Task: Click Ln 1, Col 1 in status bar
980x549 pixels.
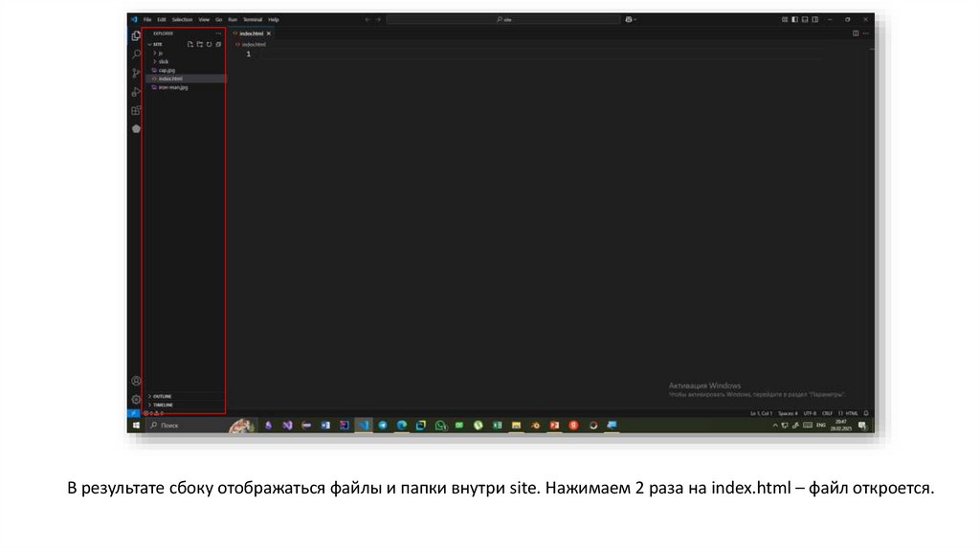Action: click(x=761, y=413)
